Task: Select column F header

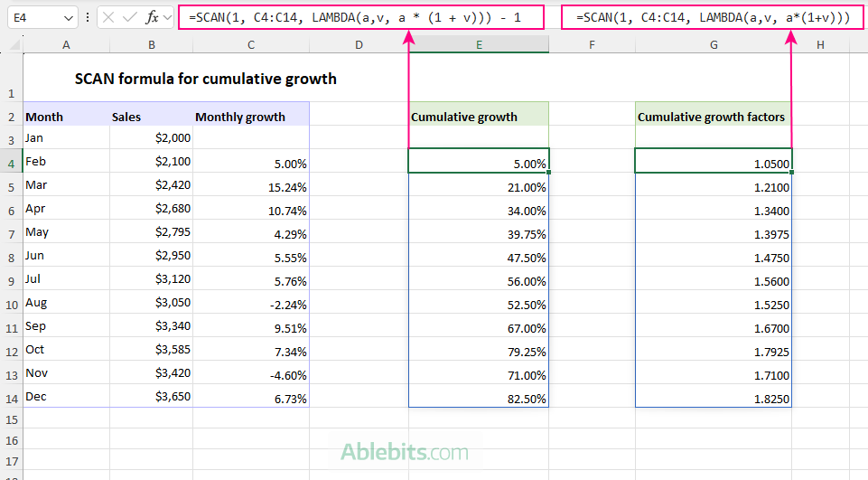Action: click(x=592, y=45)
